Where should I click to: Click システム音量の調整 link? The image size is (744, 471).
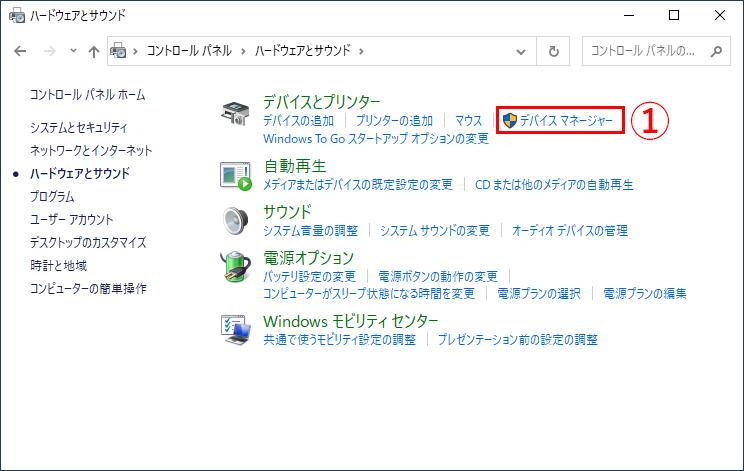point(310,231)
